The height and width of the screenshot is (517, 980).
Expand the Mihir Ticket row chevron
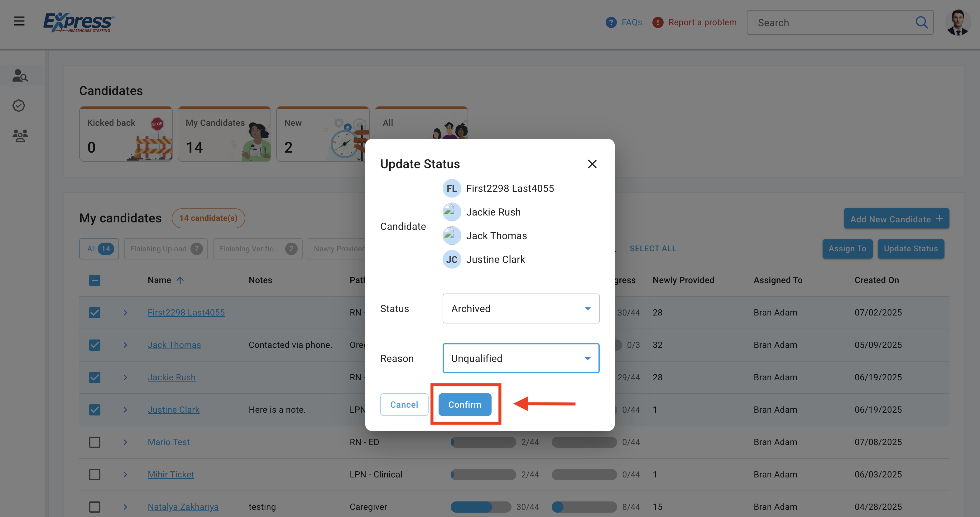point(125,474)
